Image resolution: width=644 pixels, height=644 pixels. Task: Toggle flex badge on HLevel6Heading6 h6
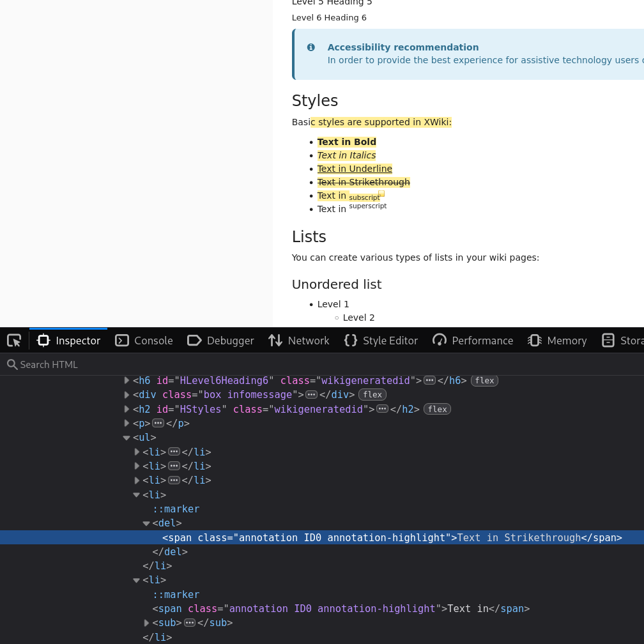coord(484,381)
